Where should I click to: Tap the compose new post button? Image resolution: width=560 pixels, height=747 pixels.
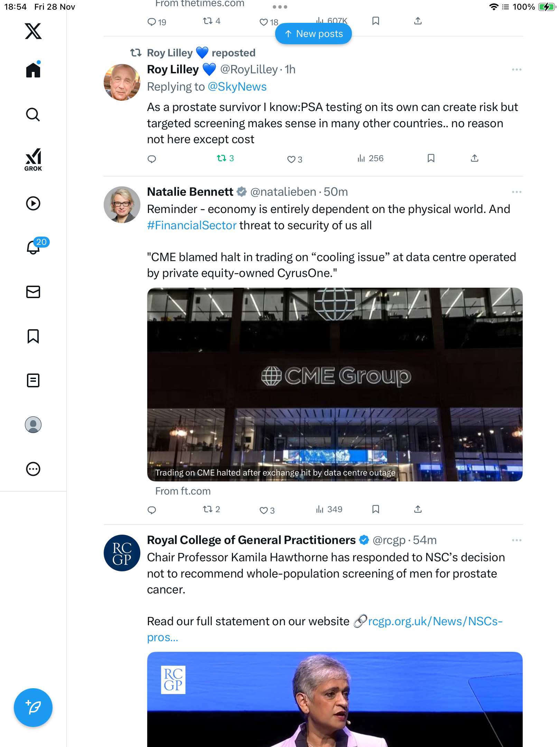click(33, 708)
